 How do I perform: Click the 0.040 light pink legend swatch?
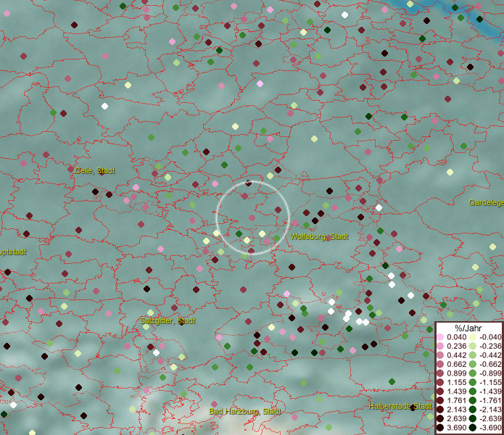point(440,338)
